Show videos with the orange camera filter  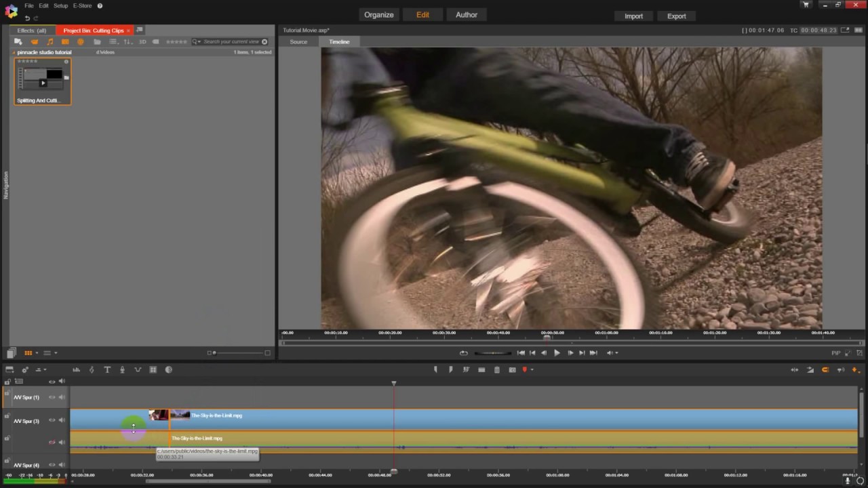[x=35, y=42]
